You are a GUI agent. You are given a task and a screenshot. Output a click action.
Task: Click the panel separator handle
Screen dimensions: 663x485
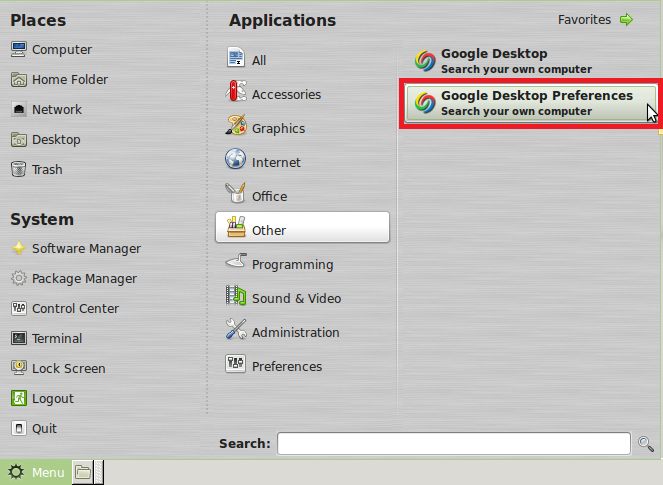pos(99,472)
